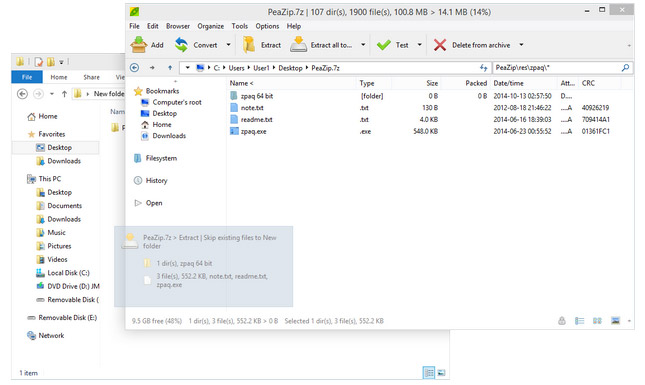The image size is (645, 385).
Task: Open status bar view options dropdown
Action: (x=629, y=321)
